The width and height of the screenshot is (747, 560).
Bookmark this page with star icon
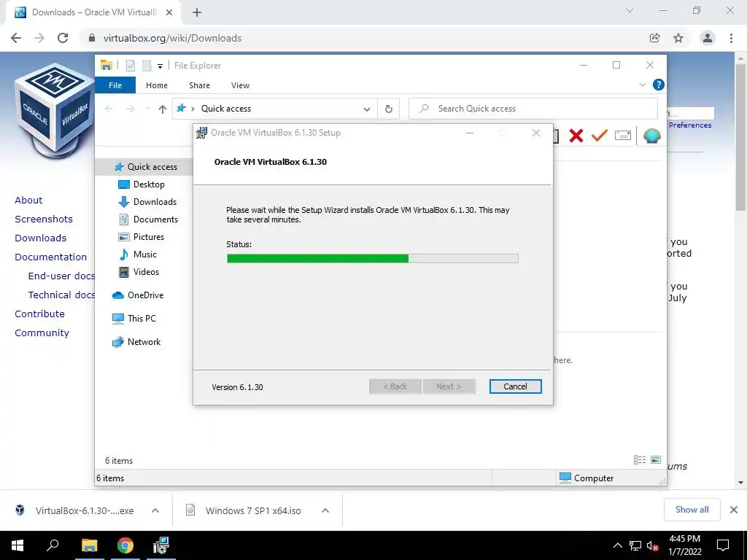(678, 38)
